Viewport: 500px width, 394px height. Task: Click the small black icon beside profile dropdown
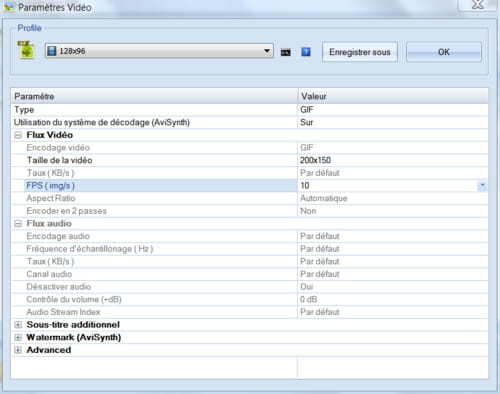point(285,52)
